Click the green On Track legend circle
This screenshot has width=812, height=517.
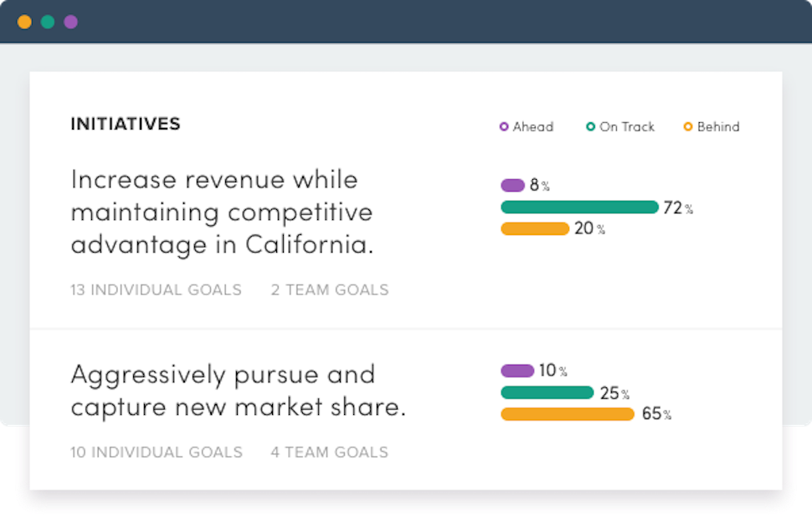pyautogui.click(x=591, y=127)
